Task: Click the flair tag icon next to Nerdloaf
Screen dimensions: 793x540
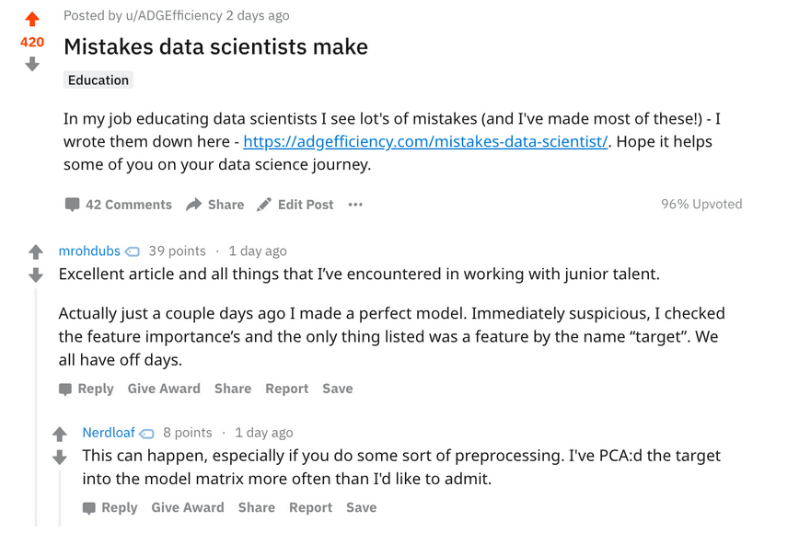Action: tap(147, 433)
